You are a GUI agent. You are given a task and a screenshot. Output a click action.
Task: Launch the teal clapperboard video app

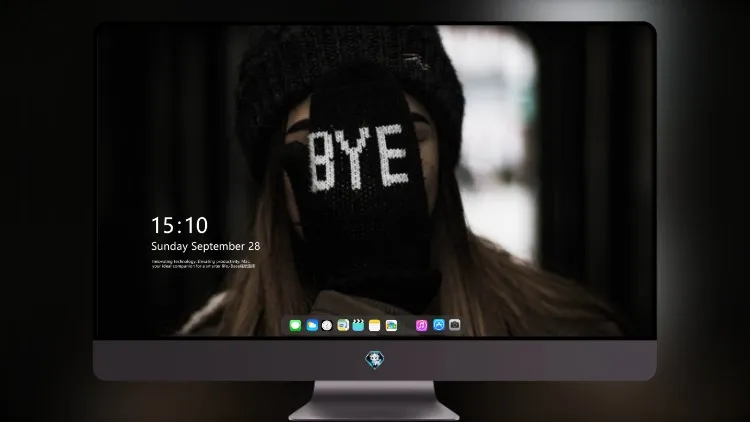pyautogui.click(x=358, y=325)
